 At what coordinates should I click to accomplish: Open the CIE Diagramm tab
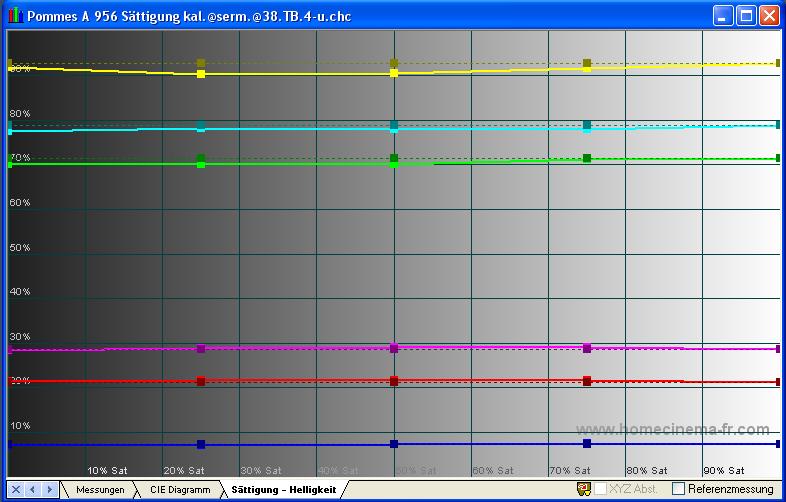coord(180,490)
